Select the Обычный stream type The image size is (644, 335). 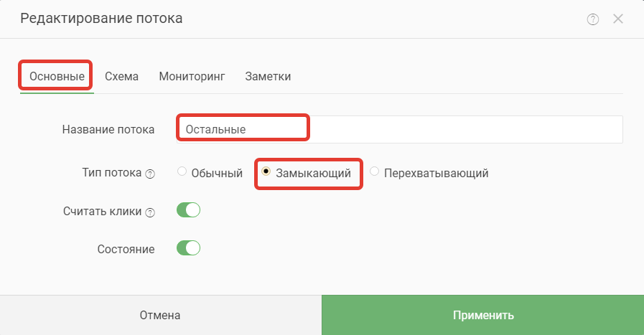[x=182, y=171]
